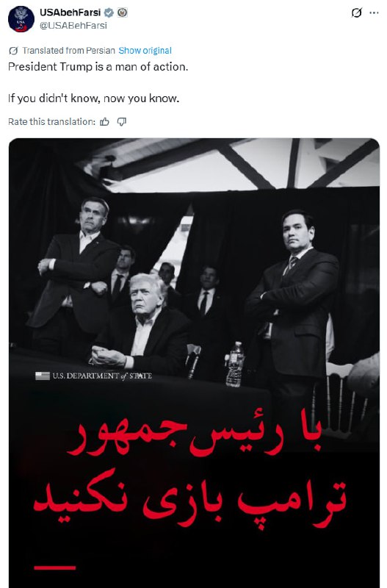Click the blue verified checkmark badge

coord(109,12)
